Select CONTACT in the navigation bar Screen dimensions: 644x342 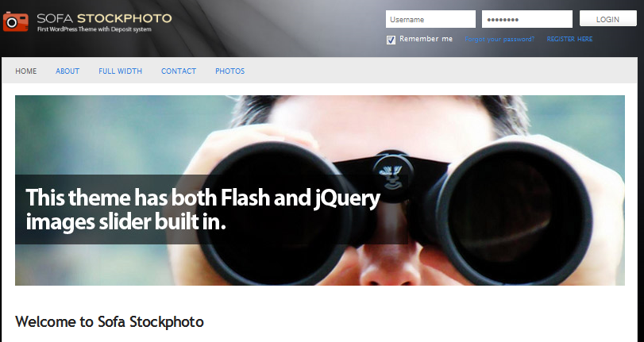pyautogui.click(x=179, y=71)
